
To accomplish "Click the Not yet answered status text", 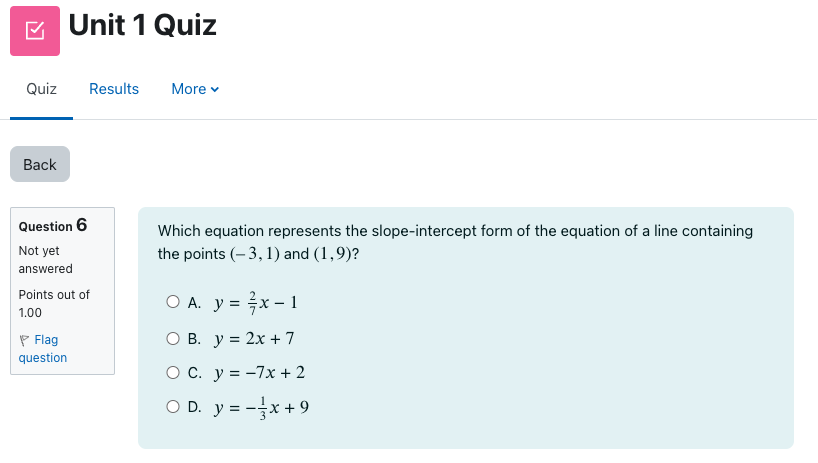I will click(x=45, y=260).
